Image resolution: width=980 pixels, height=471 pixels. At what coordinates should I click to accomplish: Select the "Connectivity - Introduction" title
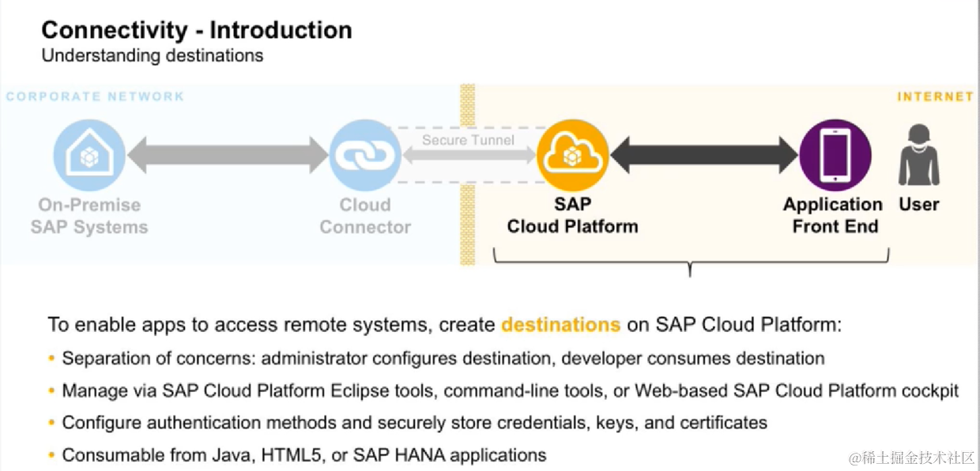tap(197, 30)
